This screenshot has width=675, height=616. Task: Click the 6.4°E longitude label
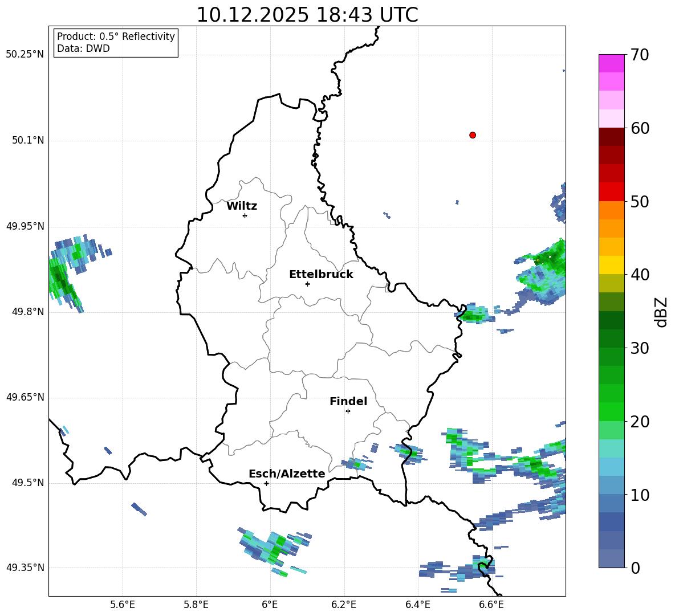click(x=417, y=605)
